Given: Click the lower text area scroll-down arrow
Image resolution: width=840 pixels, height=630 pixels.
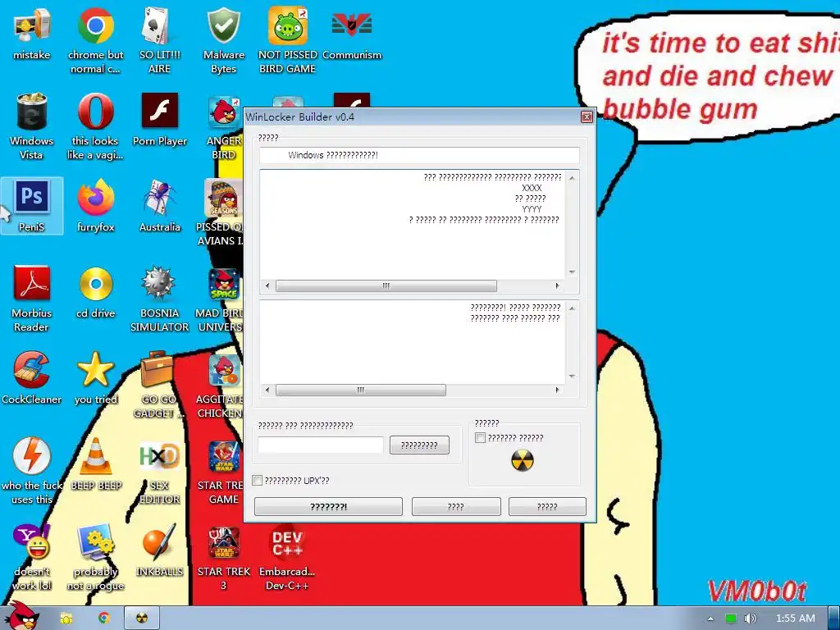Looking at the screenshot, I should (x=572, y=376).
